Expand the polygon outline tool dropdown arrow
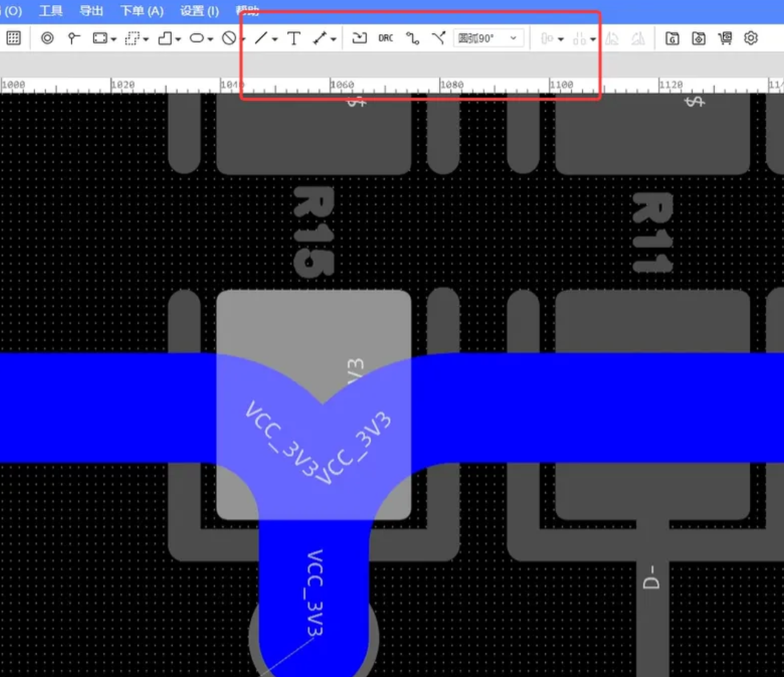The height and width of the screenshot is (677, 784). [x=178, y=40]
